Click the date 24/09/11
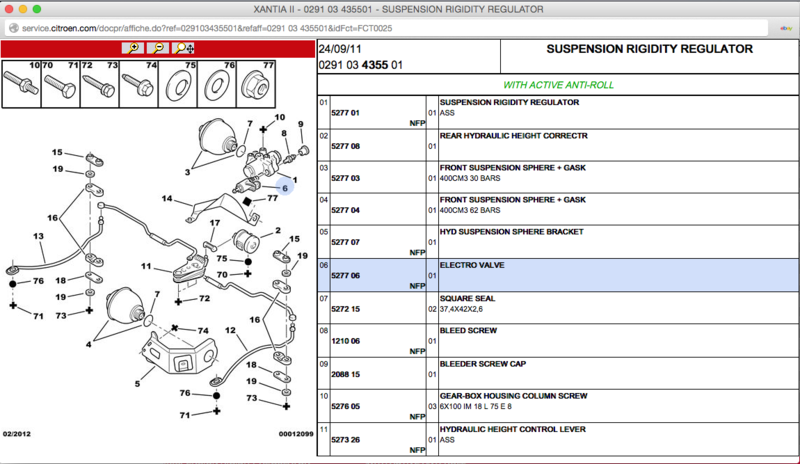Viewport: 800px width, 464px height. coord(340,50)
